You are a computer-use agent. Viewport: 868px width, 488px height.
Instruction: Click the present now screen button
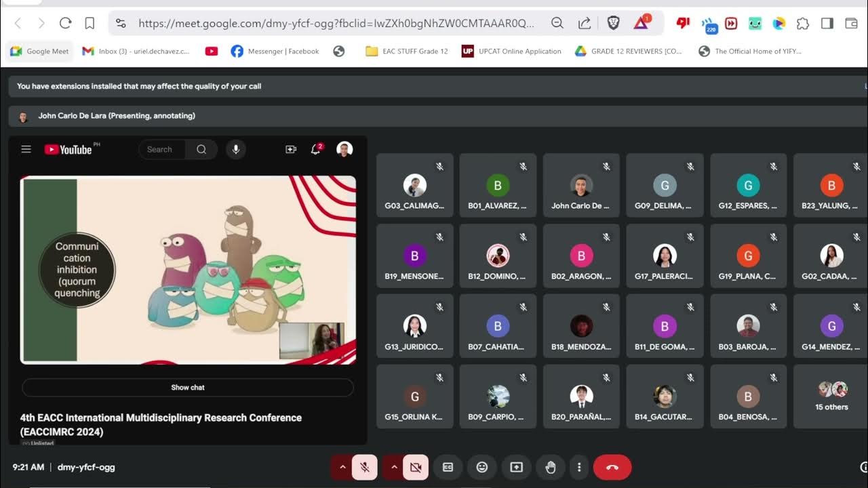click(x=517, y=467)
